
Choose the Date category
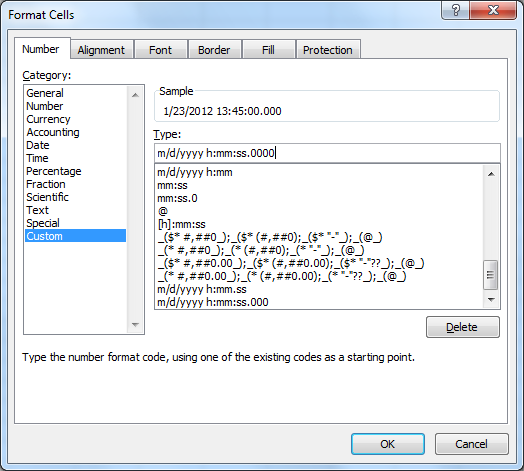pyautogui.click(x=38, y=145)
